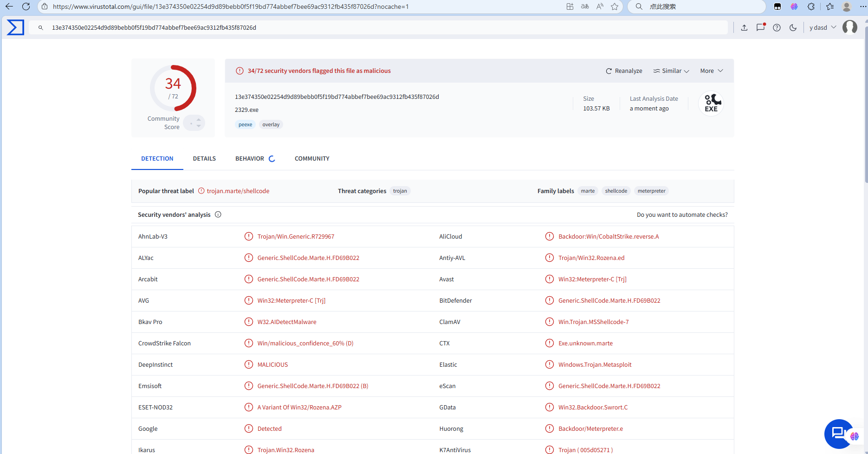The image size is (868, 454).
Task: Click the browser translate icon
Action: pyautogui.click(x=585, y=6)
